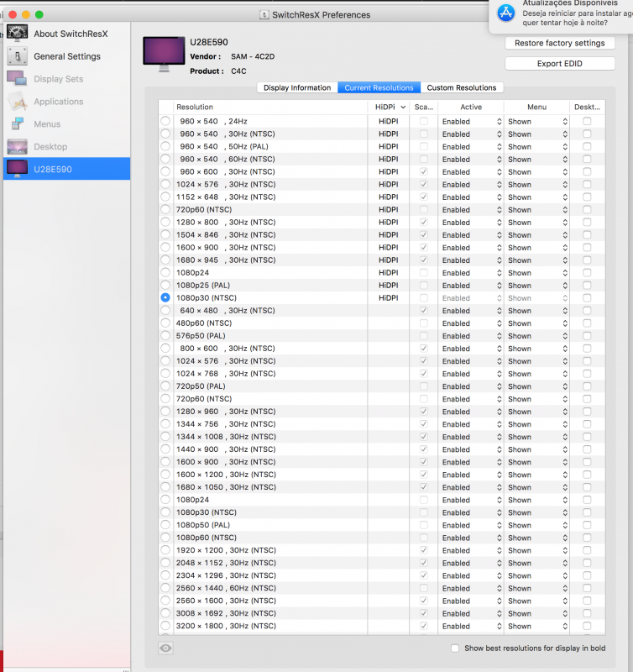
Task: Toggle Desktop checkbox for 1080p50 (PAL) row
Action: click(587, 524)
